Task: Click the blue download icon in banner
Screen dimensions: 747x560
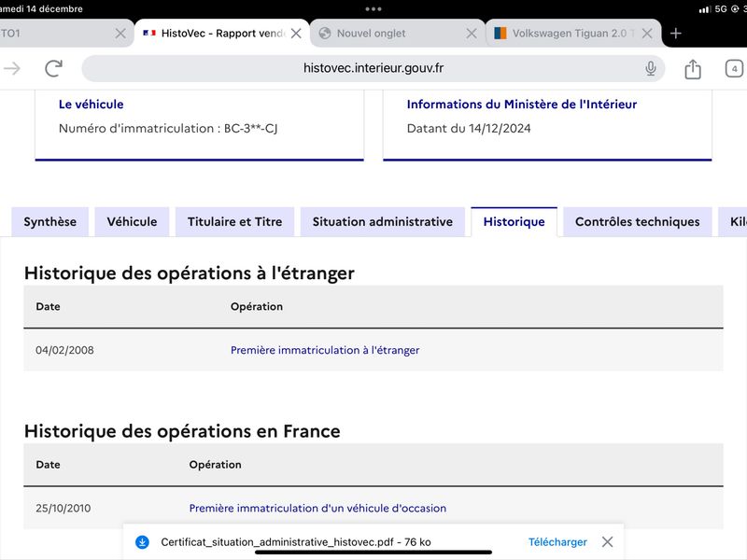Action: [142, 542]
